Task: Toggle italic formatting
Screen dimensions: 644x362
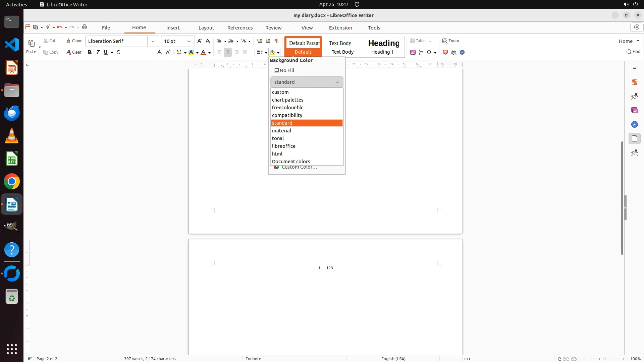Action: [98, 52]
